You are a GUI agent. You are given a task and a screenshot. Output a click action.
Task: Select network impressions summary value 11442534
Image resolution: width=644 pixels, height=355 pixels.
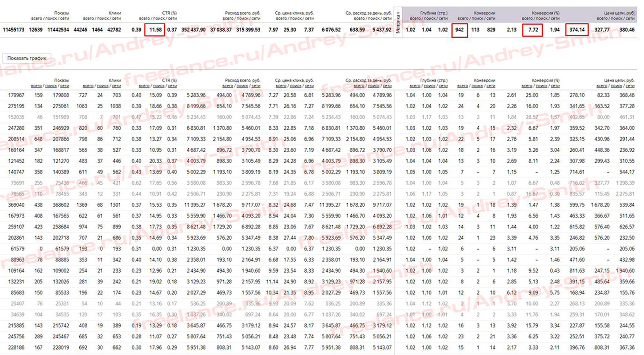pos(58,30)
